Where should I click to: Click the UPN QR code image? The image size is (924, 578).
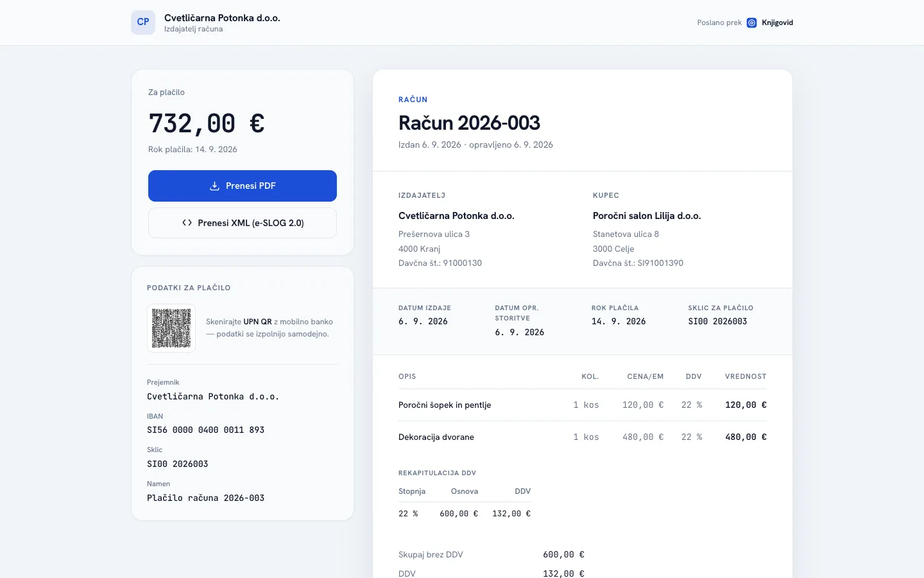pos(171,328)
